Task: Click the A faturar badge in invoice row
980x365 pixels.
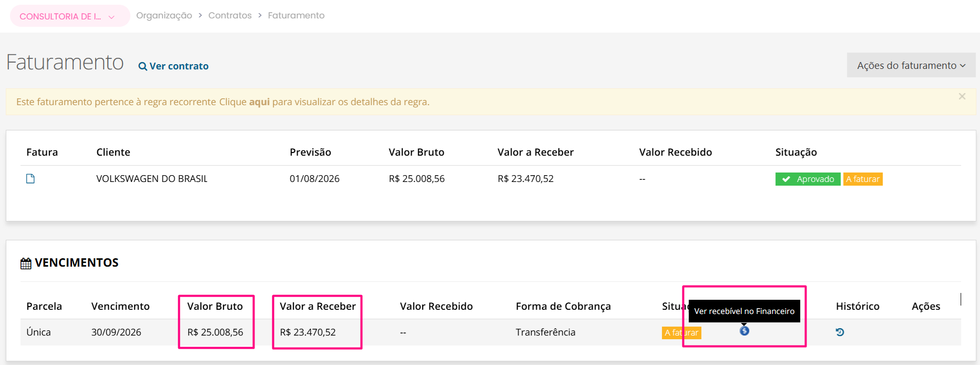Action: 863,179
